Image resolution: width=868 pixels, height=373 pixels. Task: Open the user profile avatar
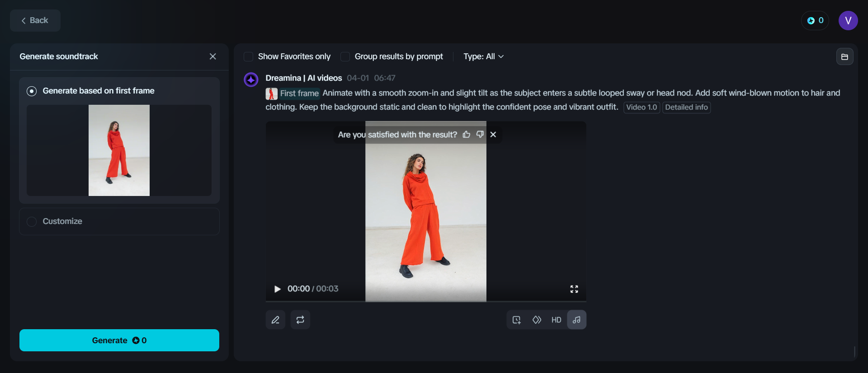[848, 20]
